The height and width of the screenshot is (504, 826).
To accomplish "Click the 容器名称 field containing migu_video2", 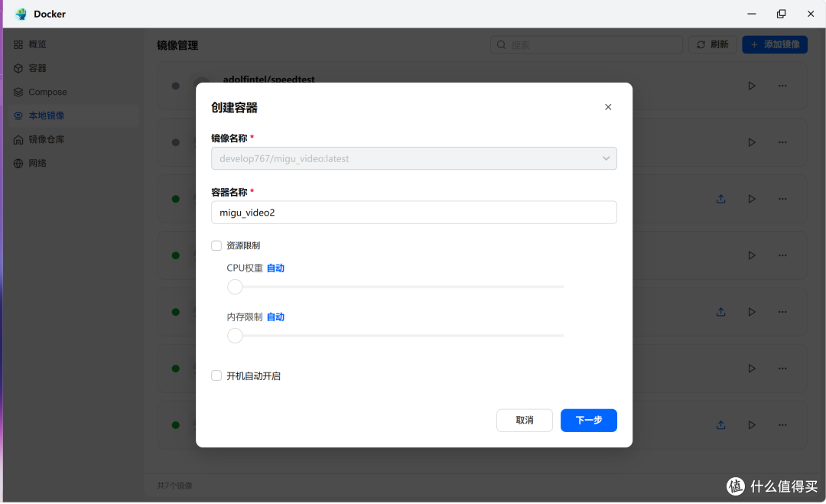I will click(x=414, y=213).
